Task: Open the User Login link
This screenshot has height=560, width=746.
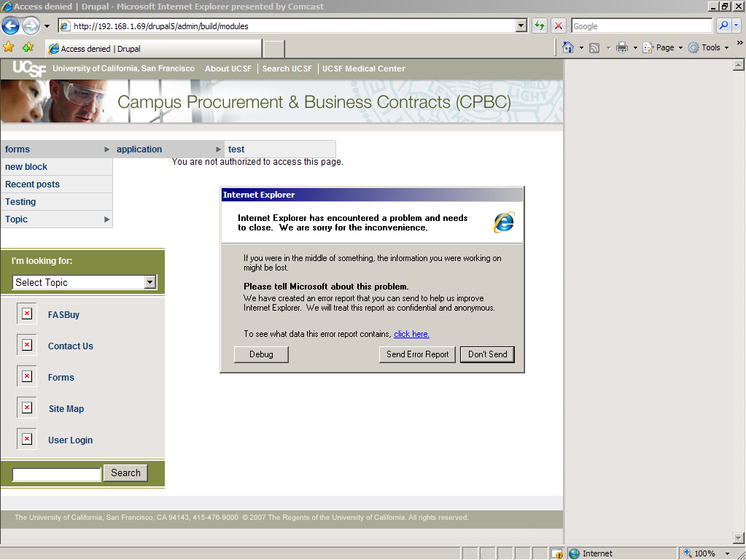Action: 71,440
